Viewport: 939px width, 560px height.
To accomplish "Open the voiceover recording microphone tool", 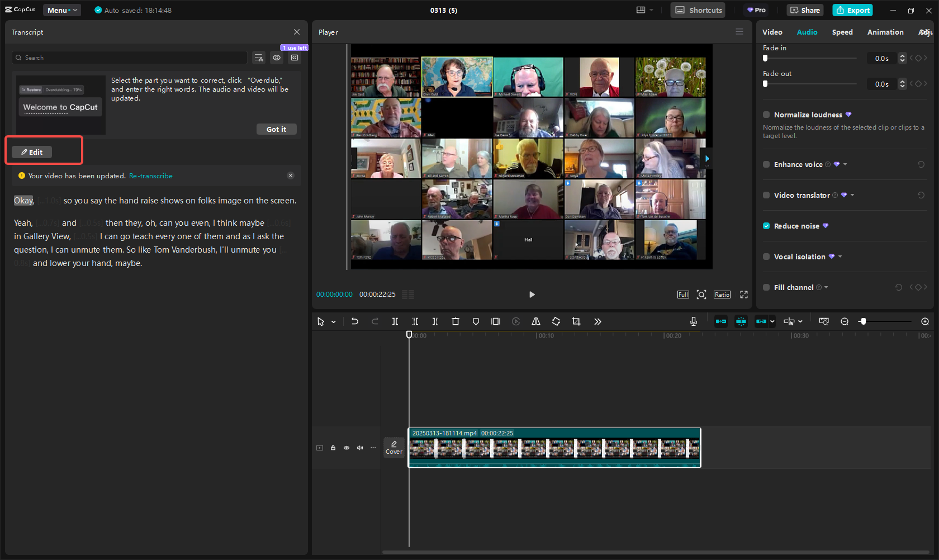I will (x=693, y=321).
